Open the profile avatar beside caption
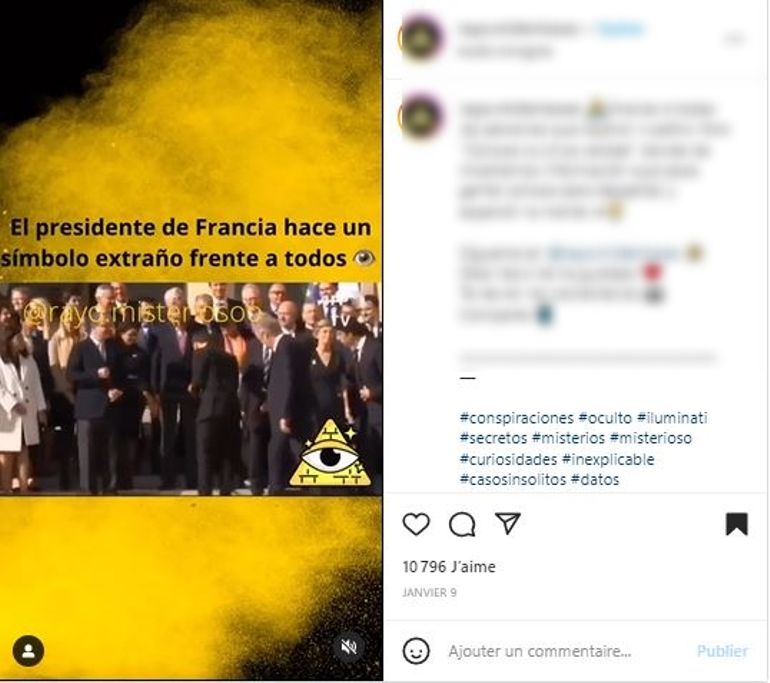The image size is (770, 683). (421, 117)
